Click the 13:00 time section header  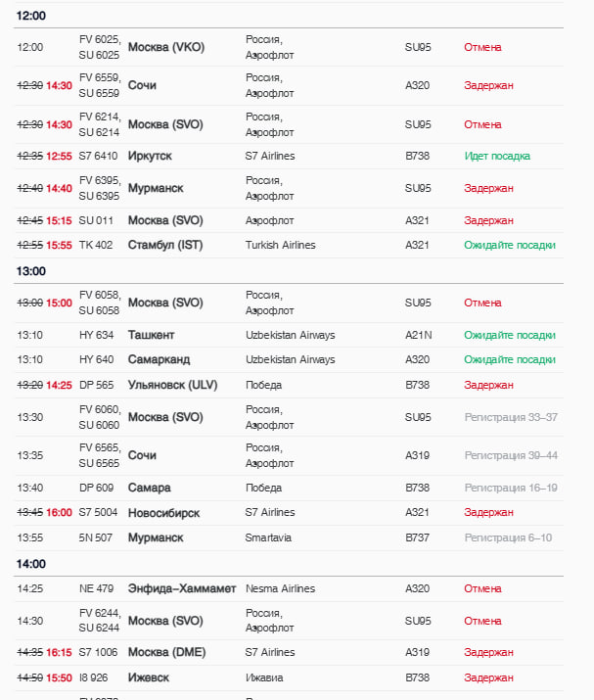point(30,271)
